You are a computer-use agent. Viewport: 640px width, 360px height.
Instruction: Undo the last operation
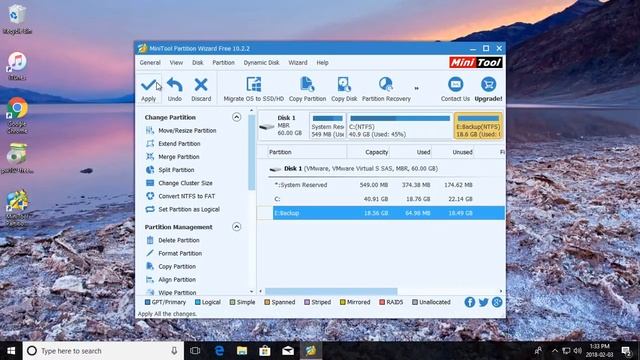tap(175, 89)
